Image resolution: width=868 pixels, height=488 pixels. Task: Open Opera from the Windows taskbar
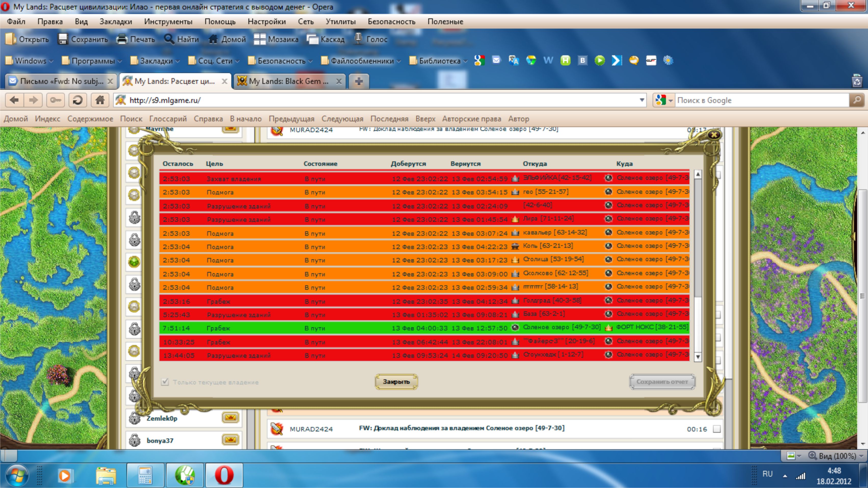pyautogui.click(x=224, y=475)
